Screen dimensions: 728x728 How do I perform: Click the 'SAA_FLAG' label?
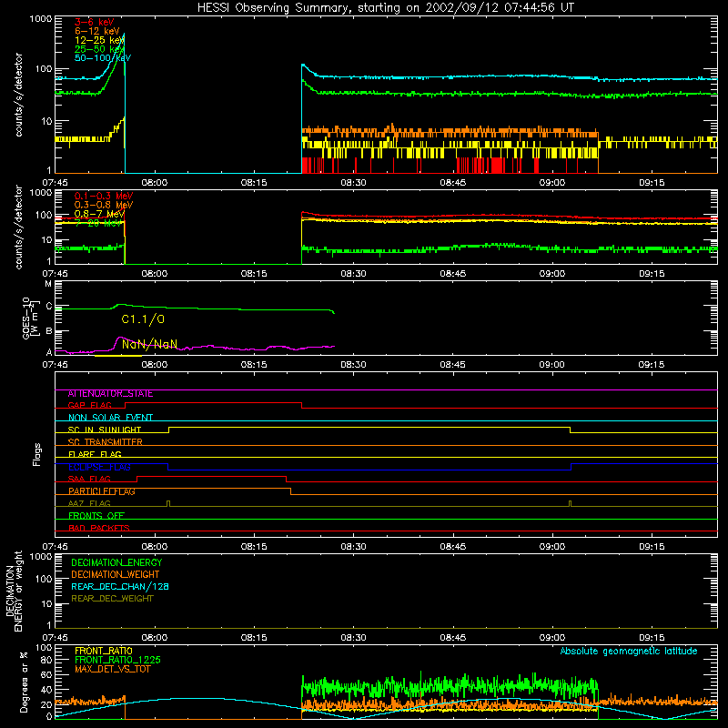89,479
